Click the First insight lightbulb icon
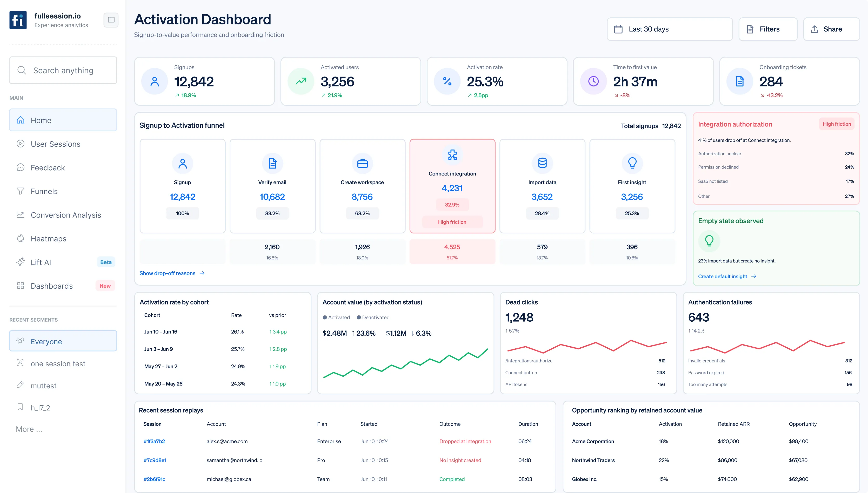This screenshot has width=868, height=493. click(632, 163)
